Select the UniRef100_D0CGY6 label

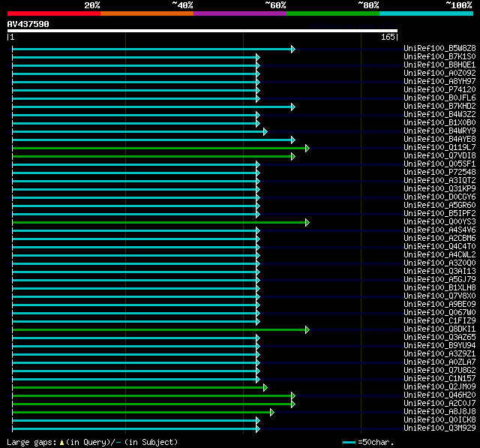click(x=439, y=197)
